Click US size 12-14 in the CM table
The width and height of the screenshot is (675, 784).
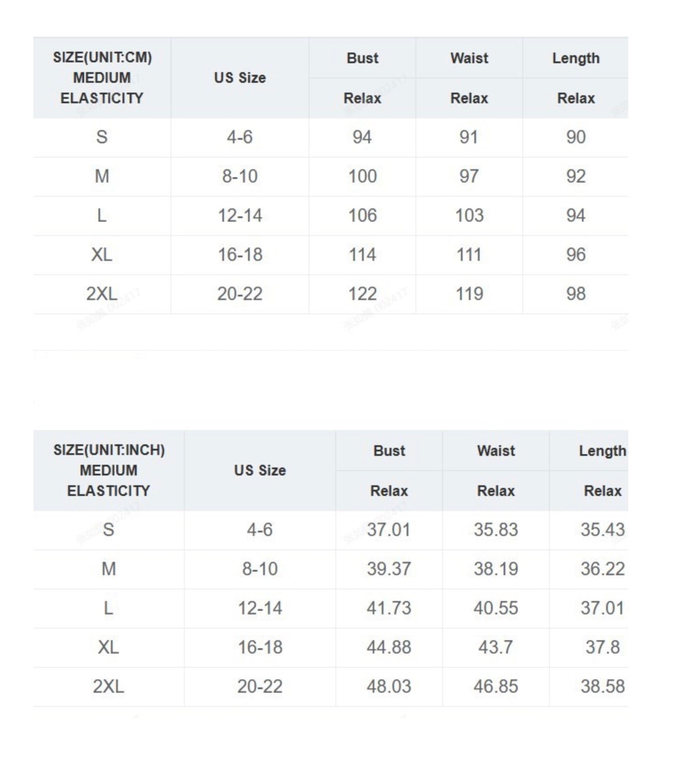[x=240, y=215]
